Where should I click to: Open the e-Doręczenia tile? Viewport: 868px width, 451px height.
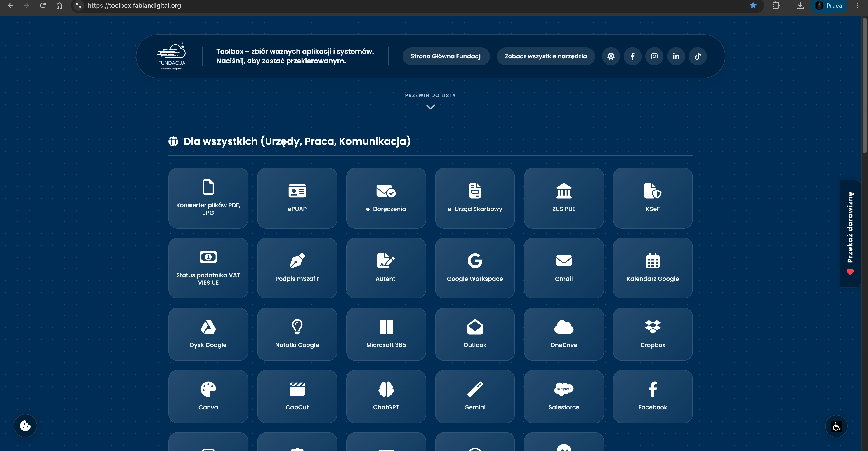pos(386,198)
